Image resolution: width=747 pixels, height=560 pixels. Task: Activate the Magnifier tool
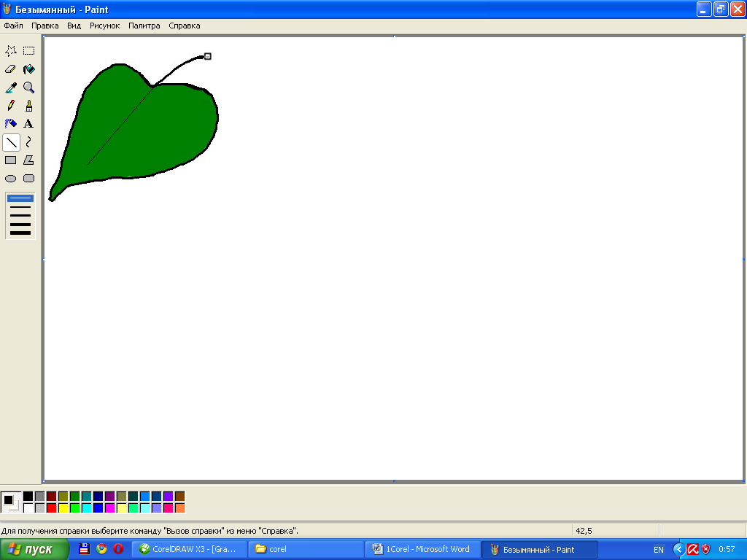click(29, 87)
